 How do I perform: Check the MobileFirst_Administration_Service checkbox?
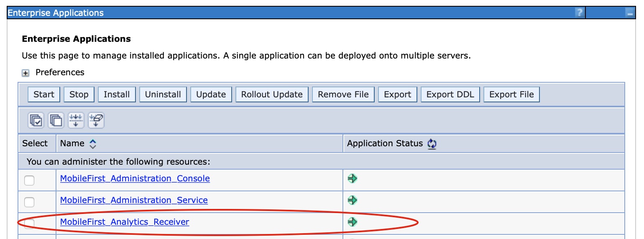tap(29, 202)
